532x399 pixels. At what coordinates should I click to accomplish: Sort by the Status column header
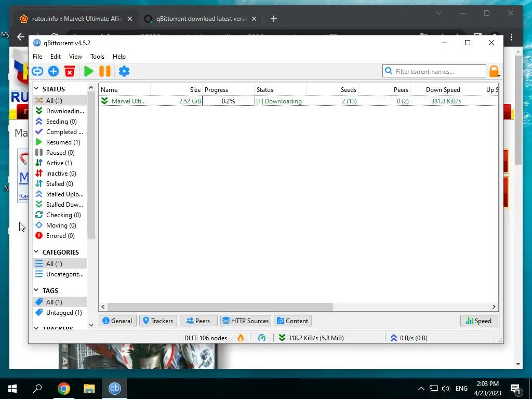click(280, 89)
